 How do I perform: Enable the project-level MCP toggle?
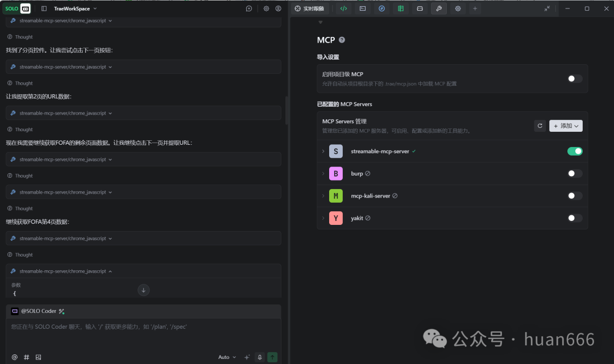coord(575,79)
